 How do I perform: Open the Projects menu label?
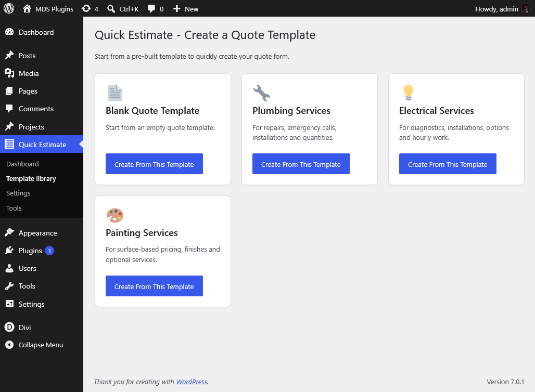click(x=31, y=127)
